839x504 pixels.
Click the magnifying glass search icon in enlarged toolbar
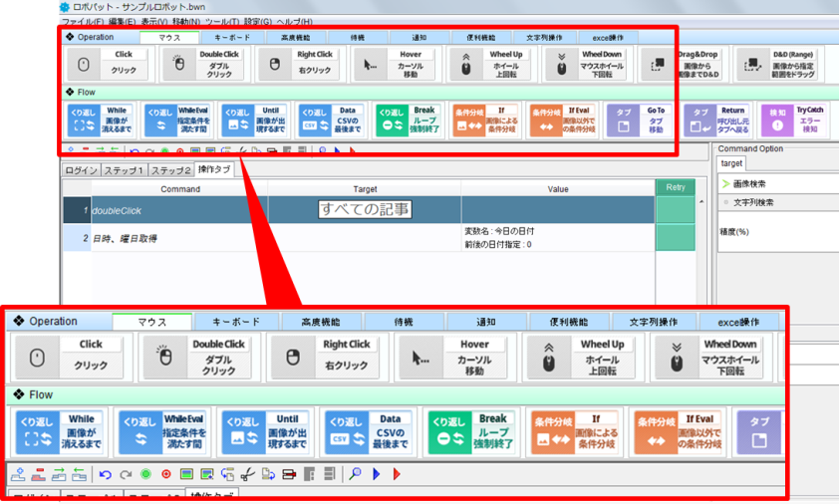[x=355, y=473]
